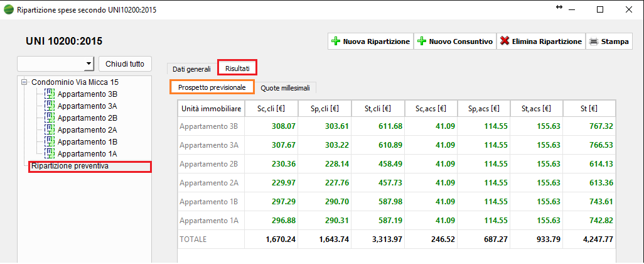Click the Appartamento 3B building icon in tree

50,94
